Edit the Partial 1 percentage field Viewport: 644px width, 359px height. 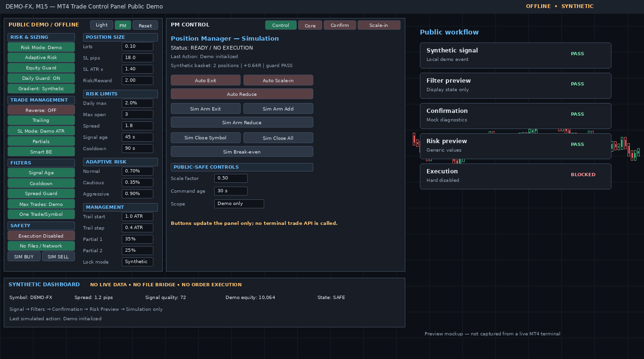click(x=137, y=239)
